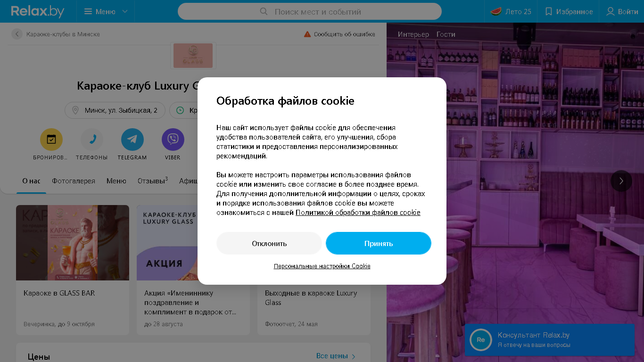Switch to the Фотогалерея tab

(74, 181)
